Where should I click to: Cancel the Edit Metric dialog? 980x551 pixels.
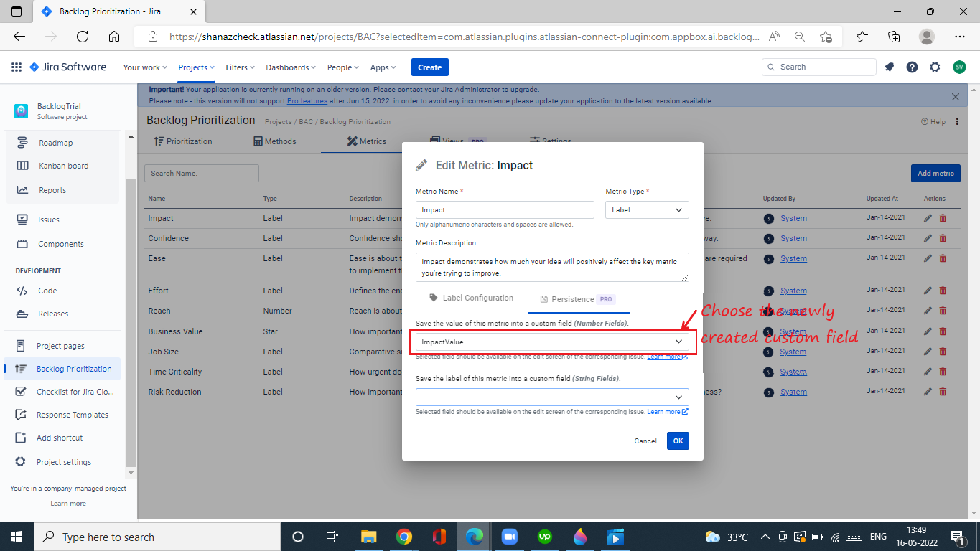645,441
